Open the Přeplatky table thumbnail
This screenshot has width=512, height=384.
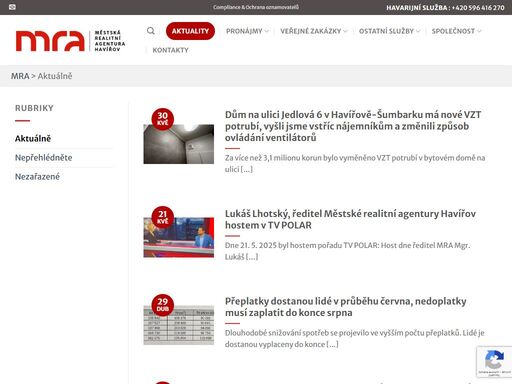pos(179,325)
